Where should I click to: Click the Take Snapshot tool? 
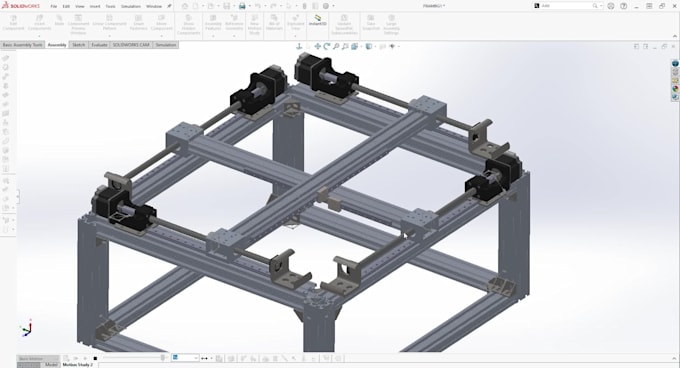point(371,23)
